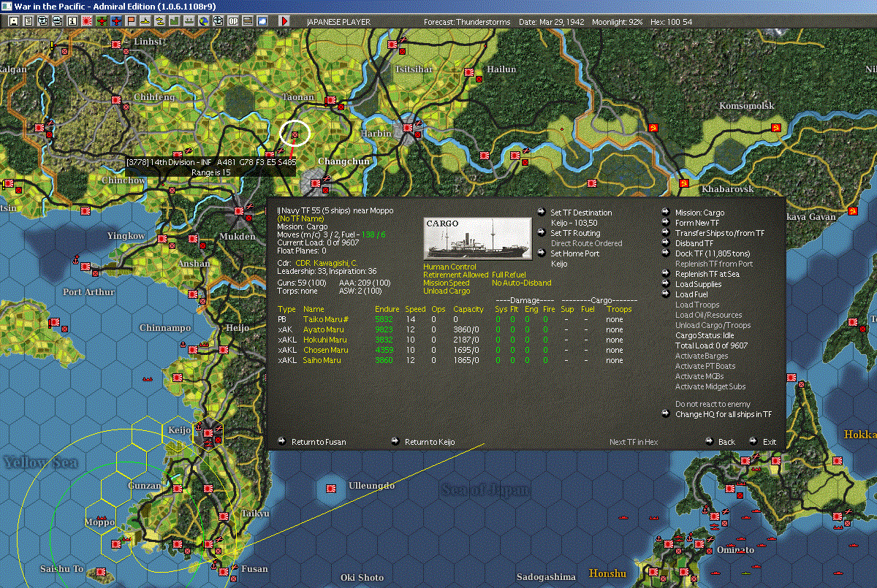The image size is (877, 588).
Task: Select Dock TF (11,805 tons)
Action: tap(713, 253)
